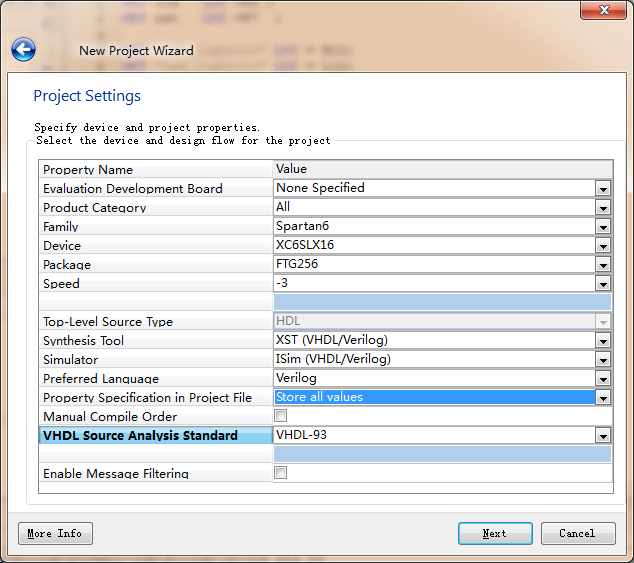634x563 pixels.
Task: Expand the Simulator dropdown showing ISim
Action: pyautogui.click(x=602, y=359)
